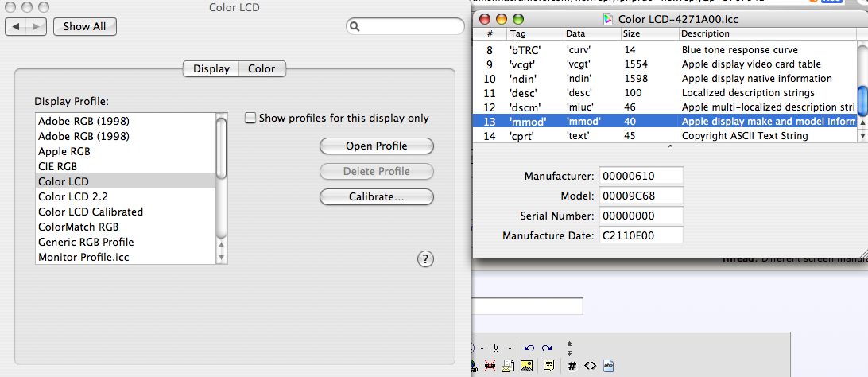Click the profile list scrollbar thumb
This screenshot has height=377, width=868.
click(222, 149)
